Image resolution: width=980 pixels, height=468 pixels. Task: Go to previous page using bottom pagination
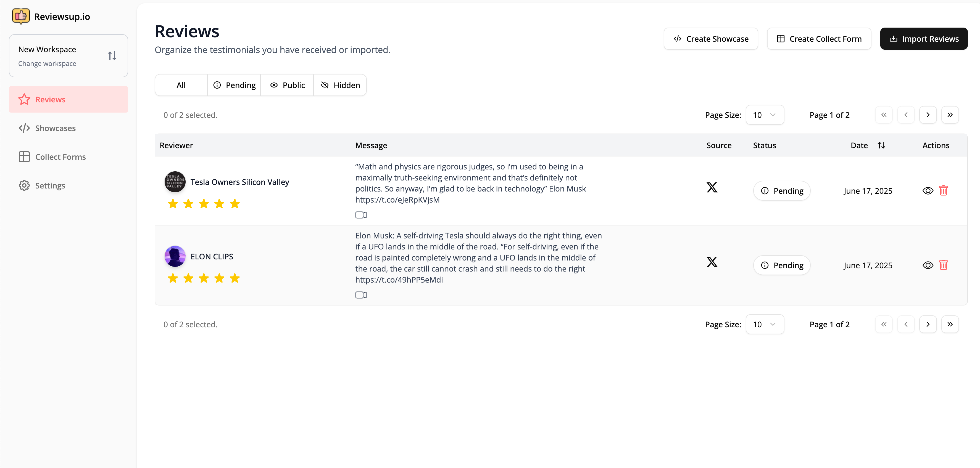[906, 324]
